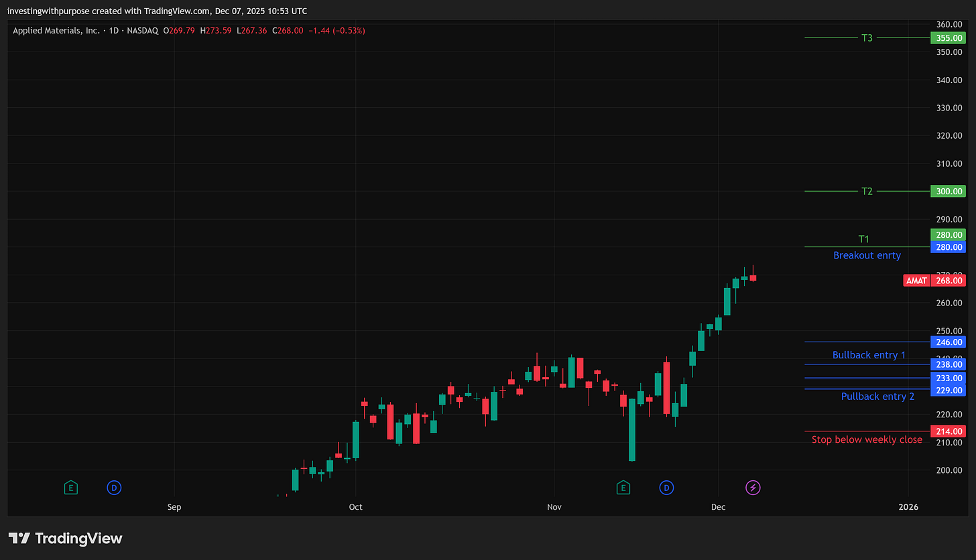
Task: Click the Oct label on time axis
Action: [356, 507]
